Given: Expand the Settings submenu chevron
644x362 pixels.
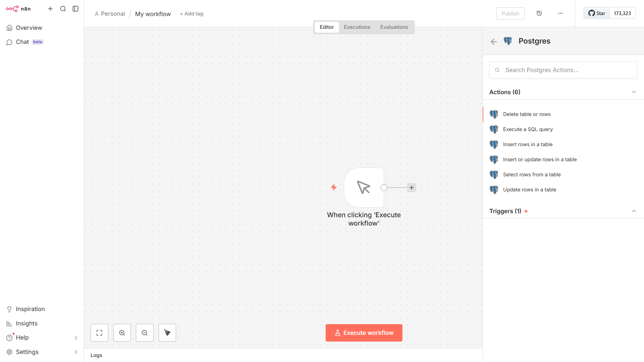Looking at the screenshot, I should (76, 352).
